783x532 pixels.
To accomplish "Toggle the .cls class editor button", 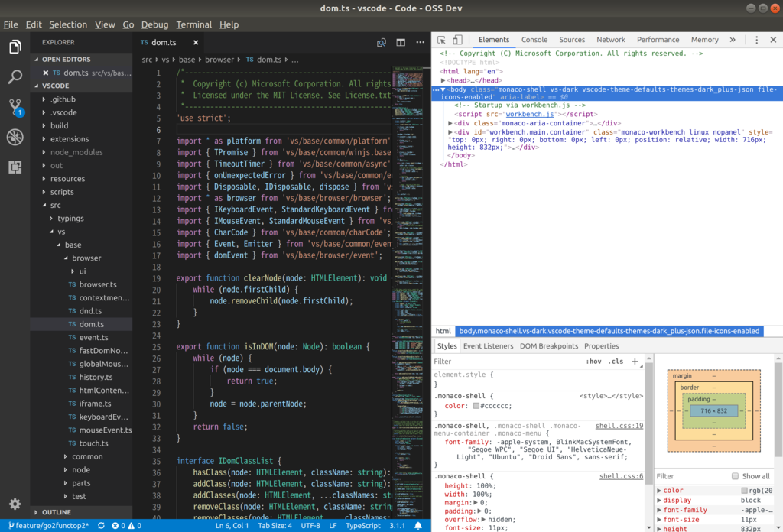I will tap(616, 362).
